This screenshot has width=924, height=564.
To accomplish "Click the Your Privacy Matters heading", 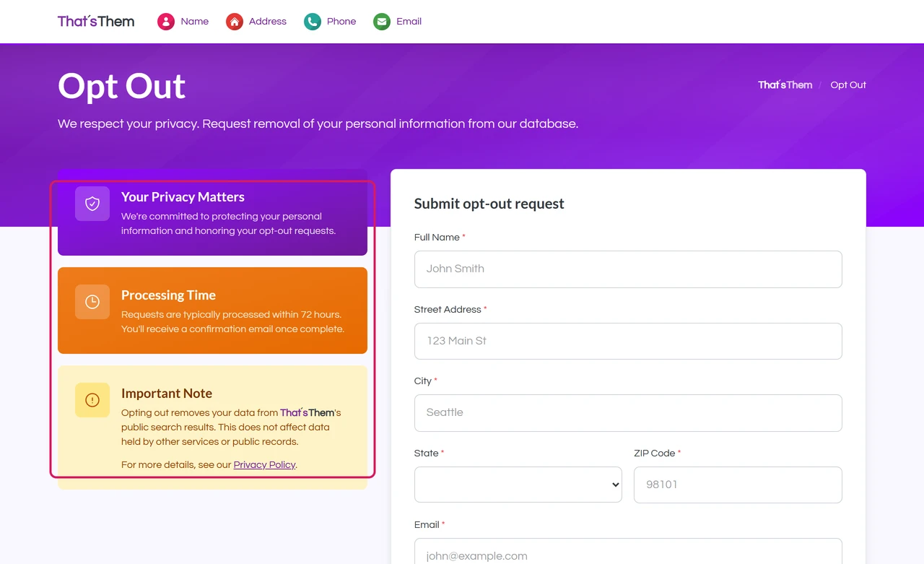I will [x=183, y=197].
